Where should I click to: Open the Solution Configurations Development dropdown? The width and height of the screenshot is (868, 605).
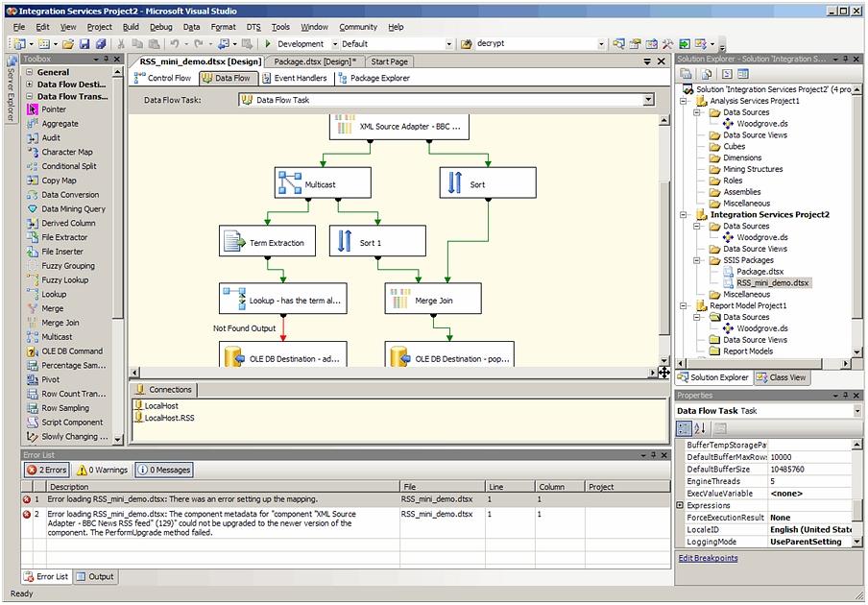click(x=335, y=44)
